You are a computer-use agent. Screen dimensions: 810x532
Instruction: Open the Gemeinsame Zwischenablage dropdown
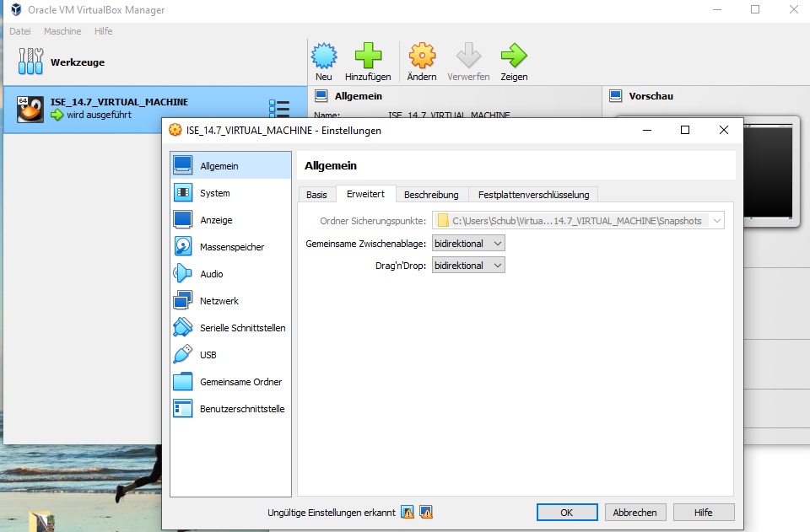click(468, 243)
